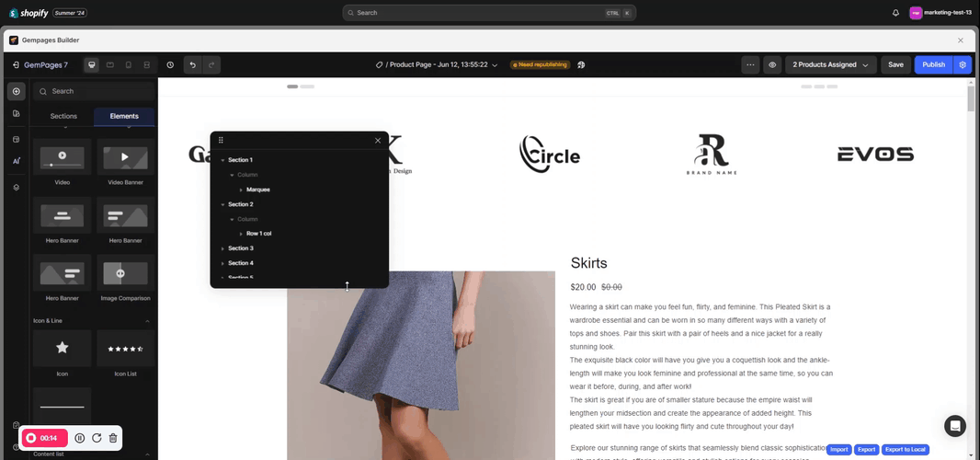980x460 pixels.
Task: Collapse the Icon & Line group
Action: pos(147,321)
